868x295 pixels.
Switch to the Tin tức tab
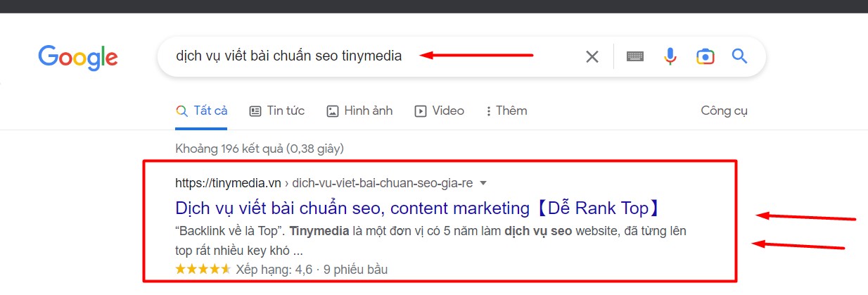277,111
